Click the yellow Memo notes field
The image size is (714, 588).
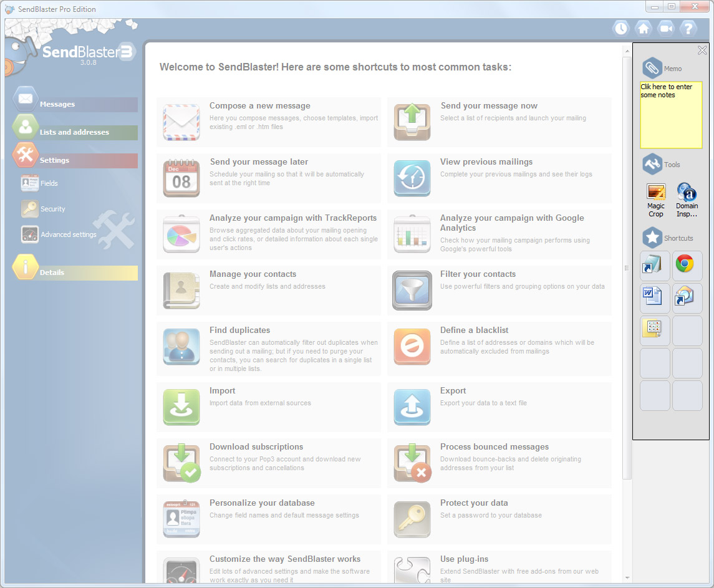click(671, 115)
